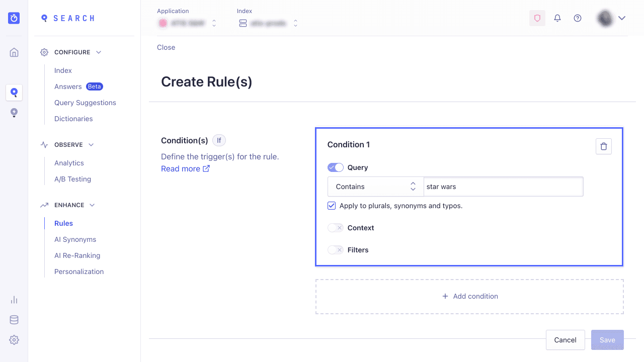
Task: Expand the user account menu chevron
Action: coord(622,18)
